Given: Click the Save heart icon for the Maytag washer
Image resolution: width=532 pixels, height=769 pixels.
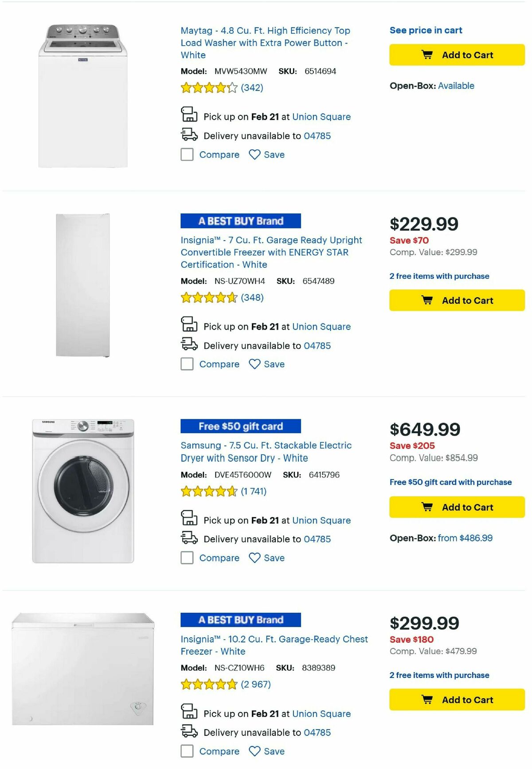Looking at the screenshot, I should (254, 154).
